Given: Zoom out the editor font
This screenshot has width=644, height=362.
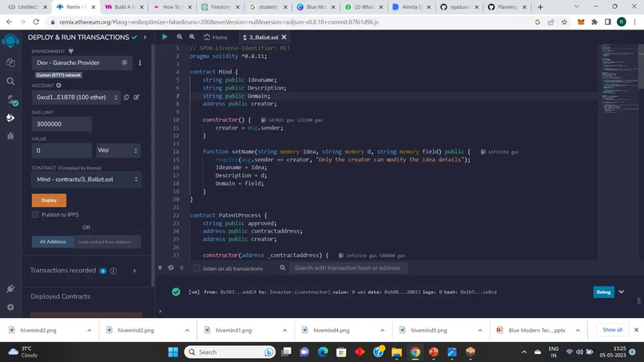Looking at the screenshot, I should pyautogui.click(x=180, y=37).
